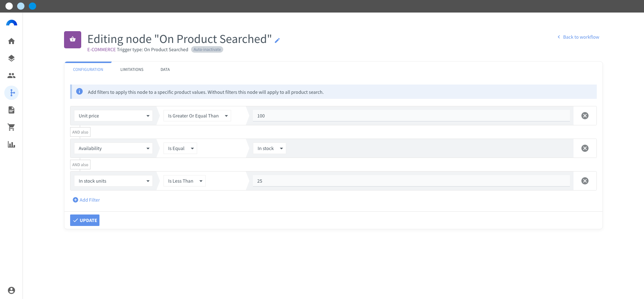Image resolution: width=644 pixels, height=299 pixels.
Task: Open the Home icon in sidebar
Action: pyautogui.click(x=11, y=41)
